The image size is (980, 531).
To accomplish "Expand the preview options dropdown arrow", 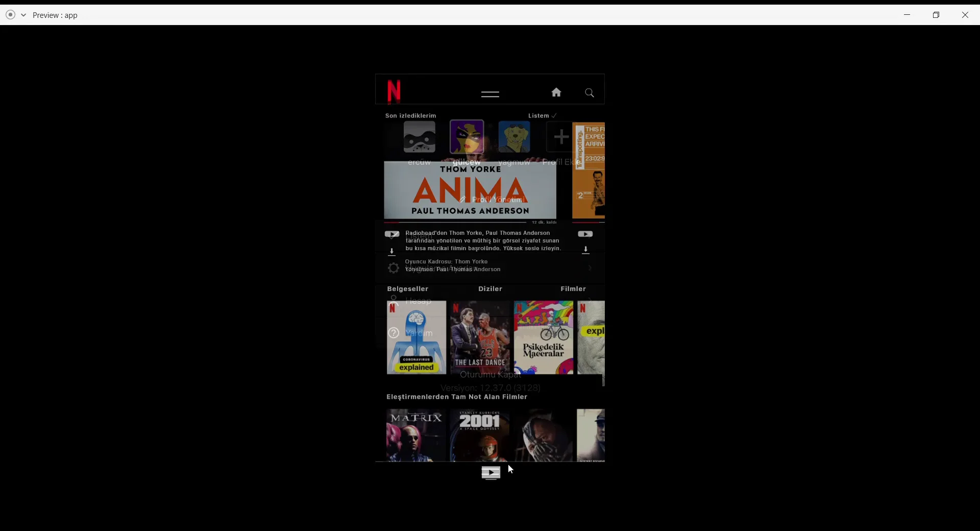I will (x=23, y=15).
